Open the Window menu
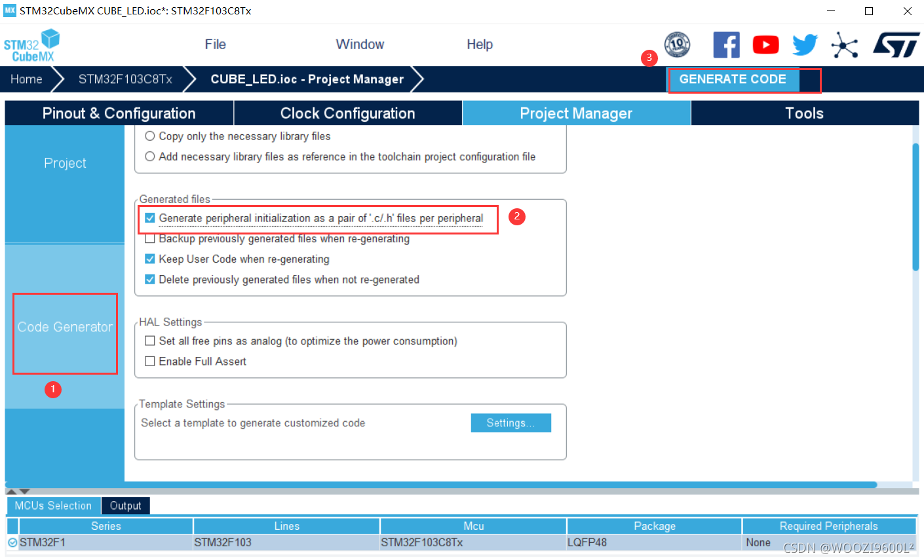The image size is (924, 560). (x=360, y=45)
